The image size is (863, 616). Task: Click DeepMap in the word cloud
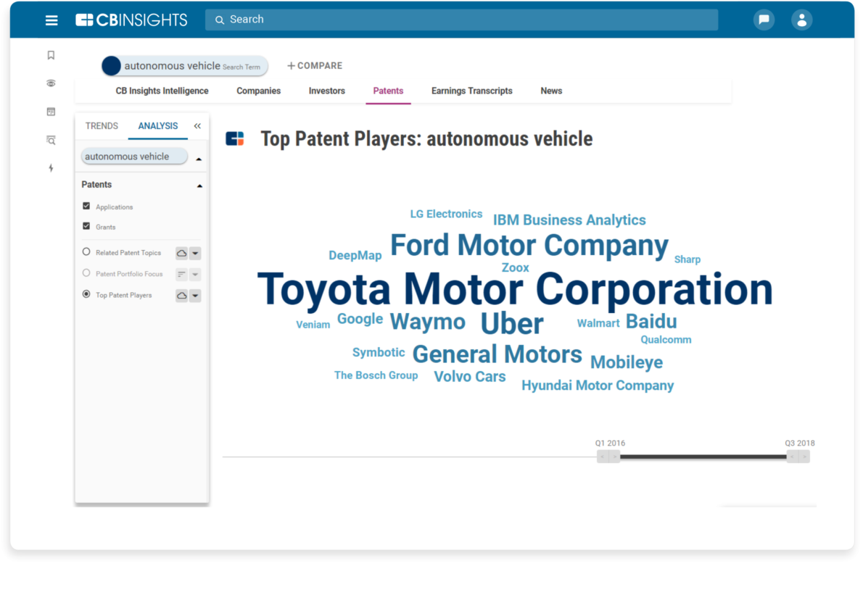[355, 255]
